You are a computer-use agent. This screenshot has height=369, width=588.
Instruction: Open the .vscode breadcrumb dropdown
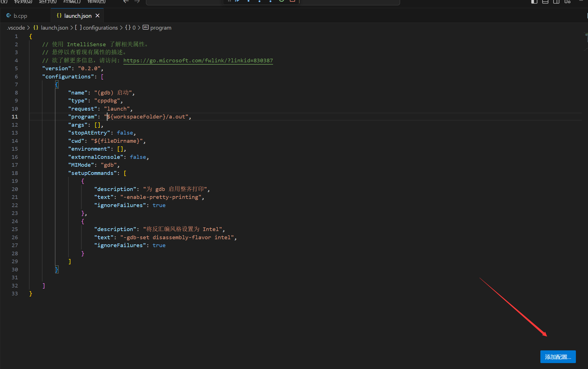click(16, 28)
